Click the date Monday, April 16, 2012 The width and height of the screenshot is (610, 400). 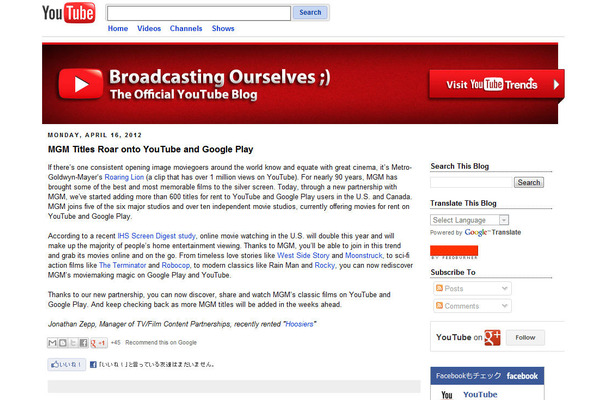tap(95, 135)
